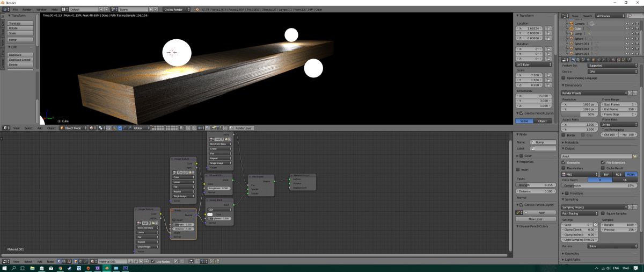Expand the Geometry panel

pos(572,253)
